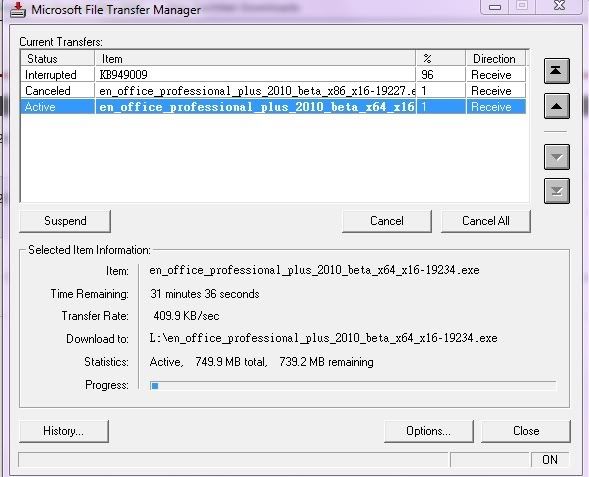
Task: Click the Cancel button
Action: pyautogui.click(x=387, y=221)
